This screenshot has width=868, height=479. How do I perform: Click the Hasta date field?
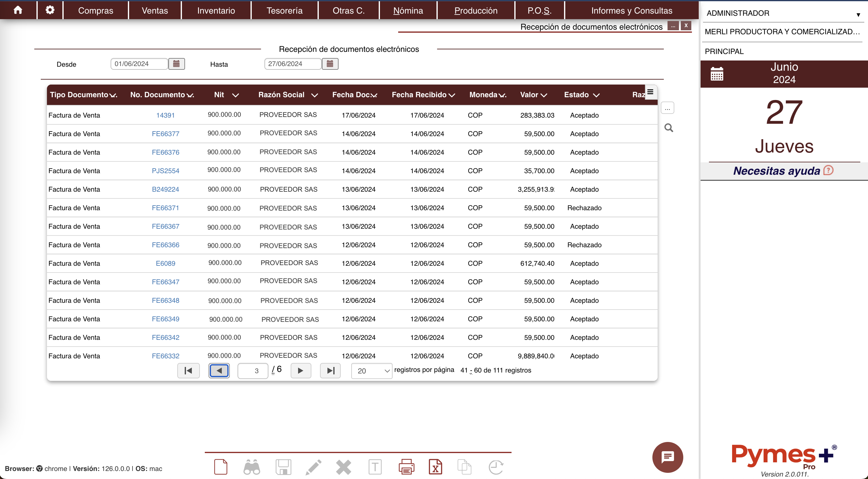coord(293,64)
